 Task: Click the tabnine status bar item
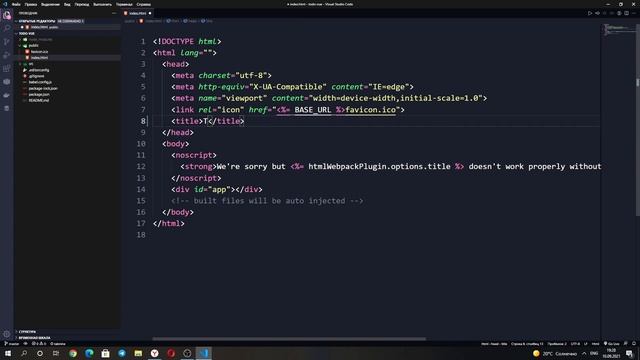tap(58, 344)
